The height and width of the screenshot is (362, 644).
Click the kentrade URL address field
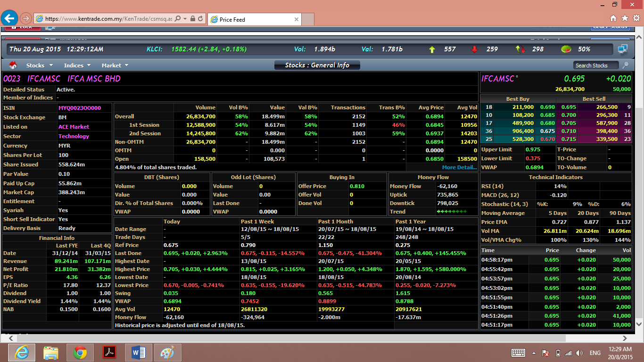[108, 19]
